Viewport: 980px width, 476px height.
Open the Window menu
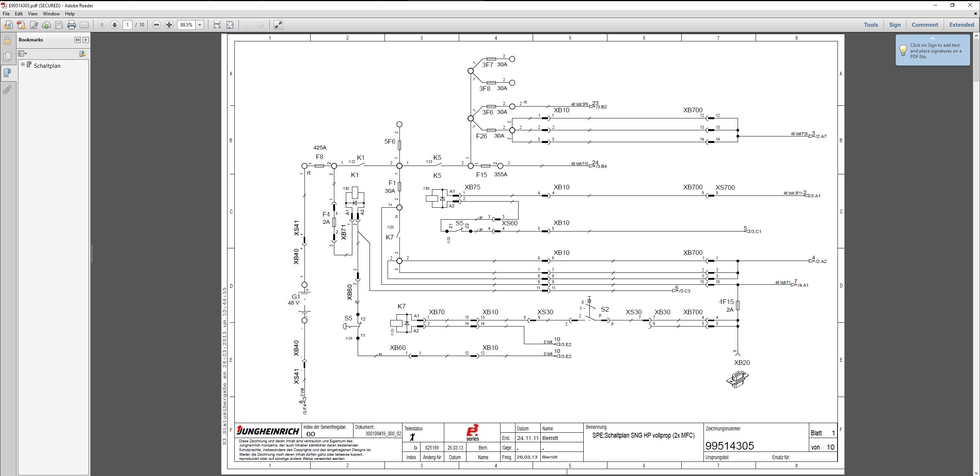51,13
